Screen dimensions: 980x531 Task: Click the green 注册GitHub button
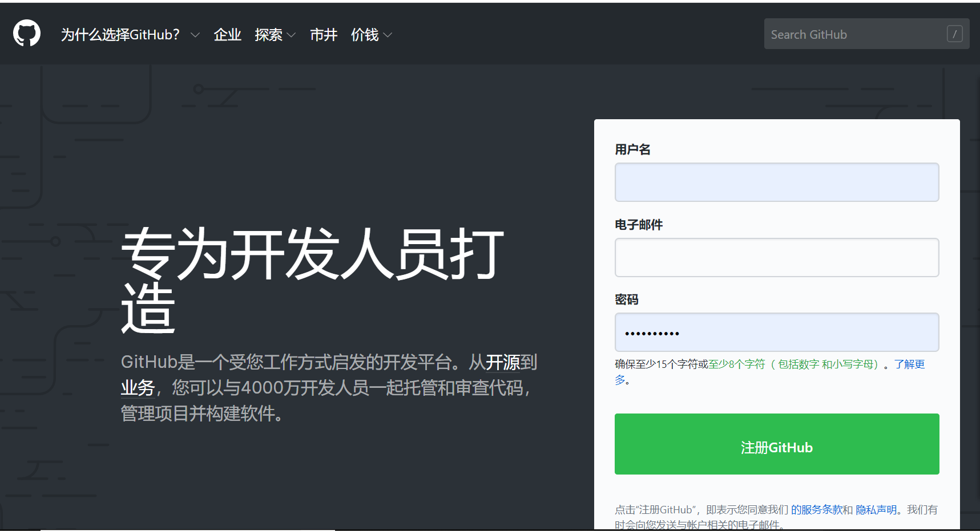[x=777, y=444]
